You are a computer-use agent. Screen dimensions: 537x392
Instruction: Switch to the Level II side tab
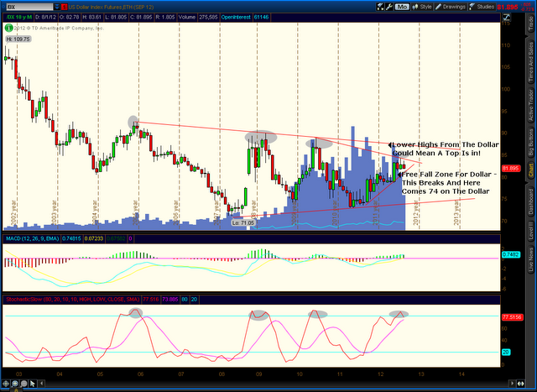(x=531, y=231)
